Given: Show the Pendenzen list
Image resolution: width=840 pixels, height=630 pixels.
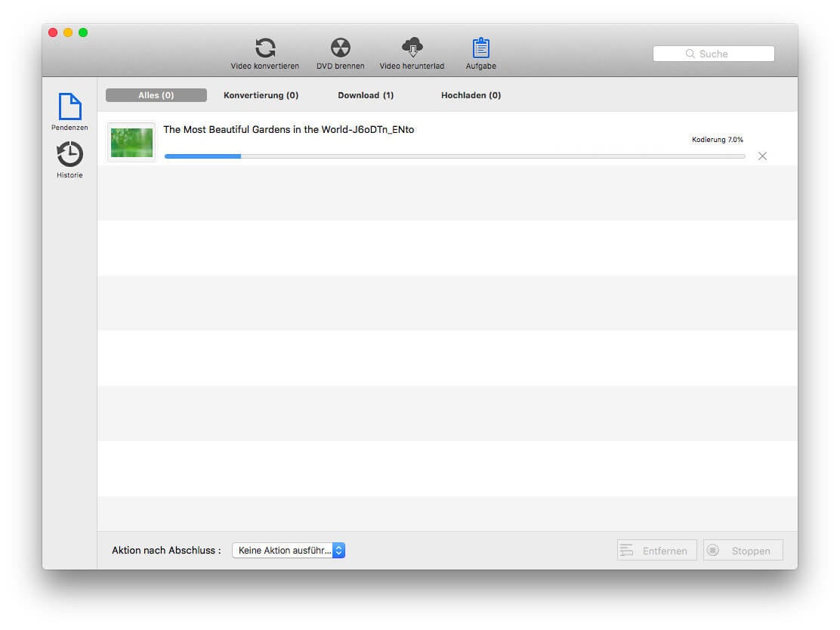Looking at the screenshot, I should pos(69,112).
